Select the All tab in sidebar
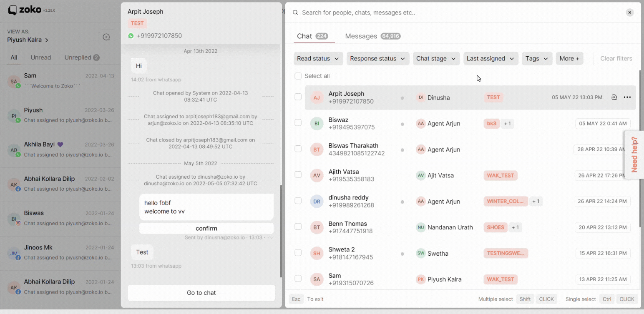644x314 pixels. 14,57
